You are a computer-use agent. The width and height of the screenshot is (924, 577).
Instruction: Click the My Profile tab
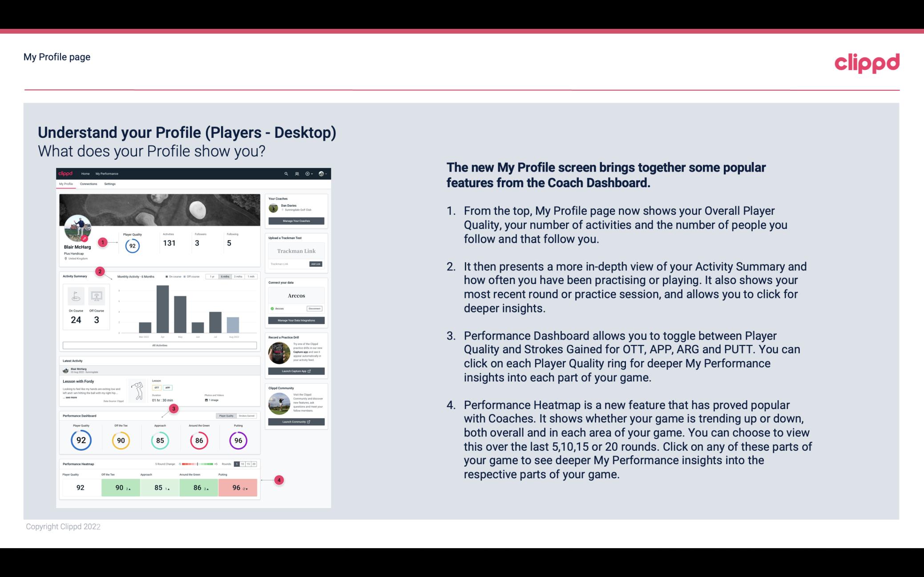pyautogui.click(x=67, y=184)
